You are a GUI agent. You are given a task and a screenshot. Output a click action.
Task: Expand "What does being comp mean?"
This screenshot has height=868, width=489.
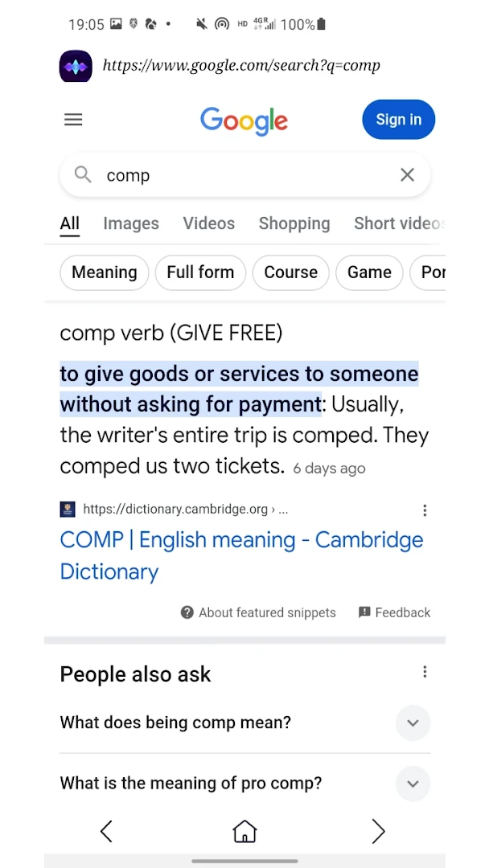413,723
